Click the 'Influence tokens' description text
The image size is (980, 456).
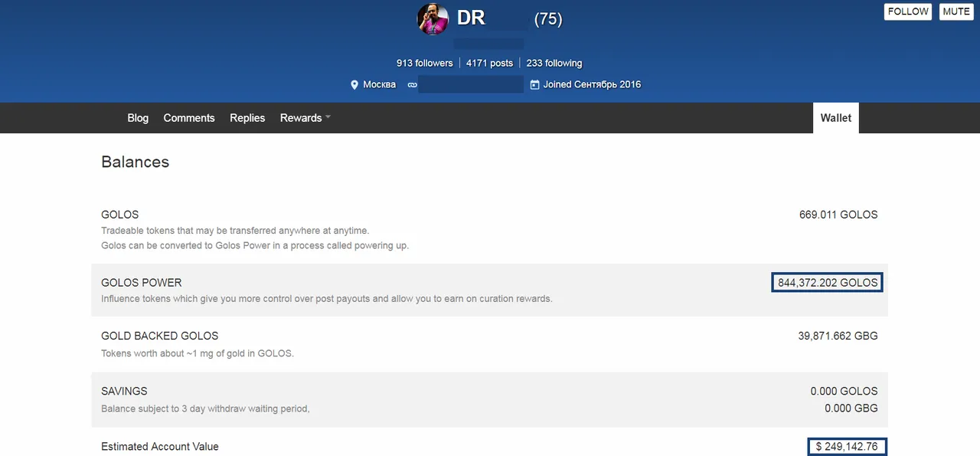[327, 298]
